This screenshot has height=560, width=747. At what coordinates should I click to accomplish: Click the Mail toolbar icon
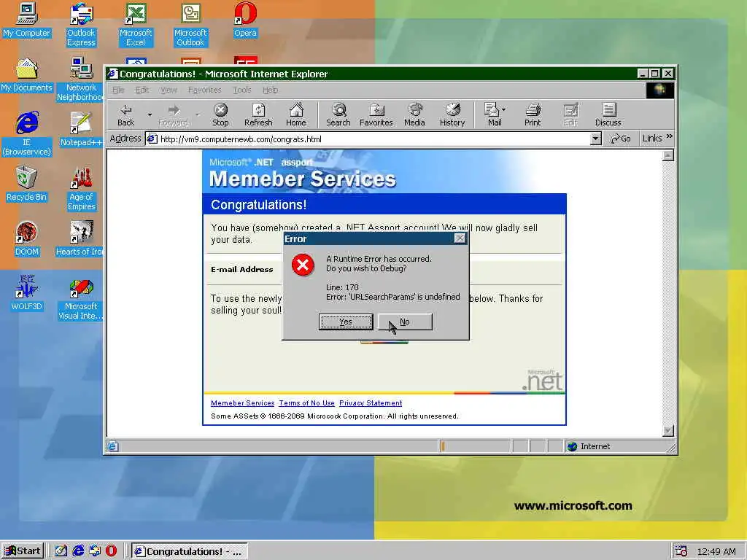[492, 114]
